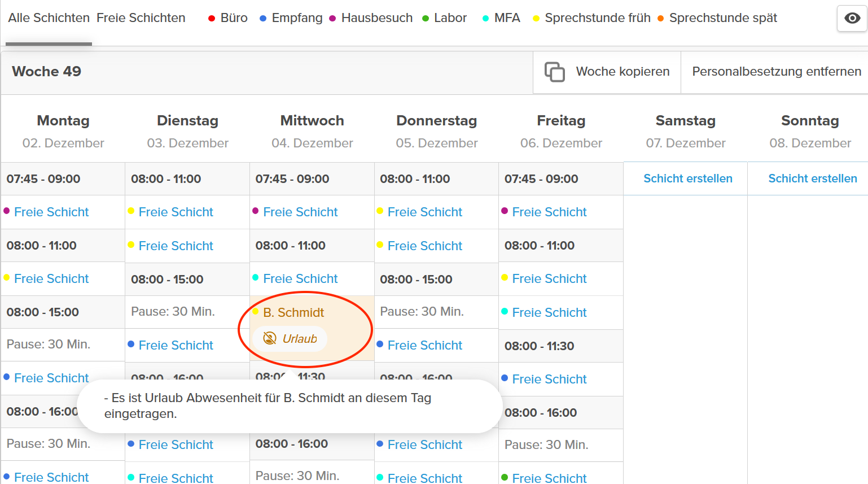Select Sprechstunde früh legend item

tap(597, 18)
